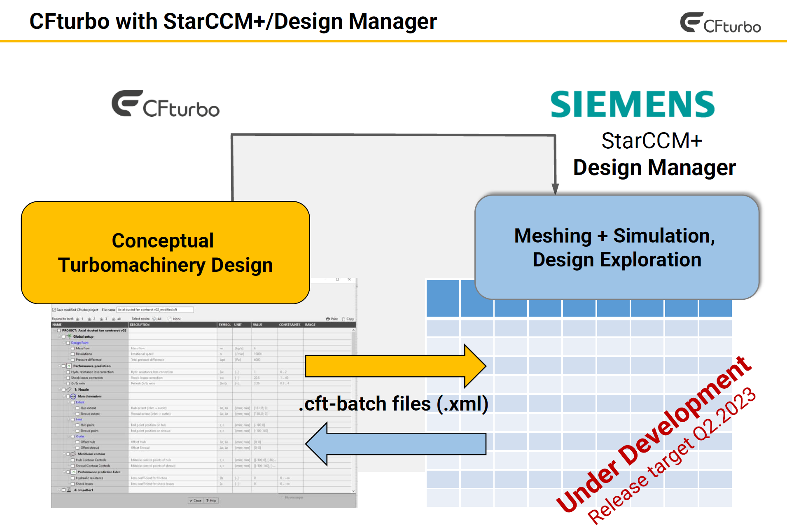Collapse the 1: Nozzle node
787x532 pixels.
59,390
